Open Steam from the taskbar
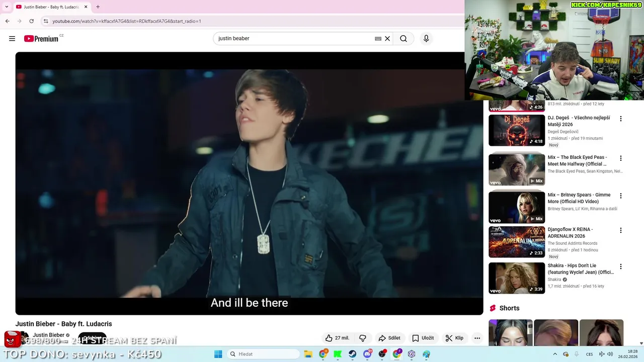The image size is (644, 362). pyautogui.click(x=352, y=354)
